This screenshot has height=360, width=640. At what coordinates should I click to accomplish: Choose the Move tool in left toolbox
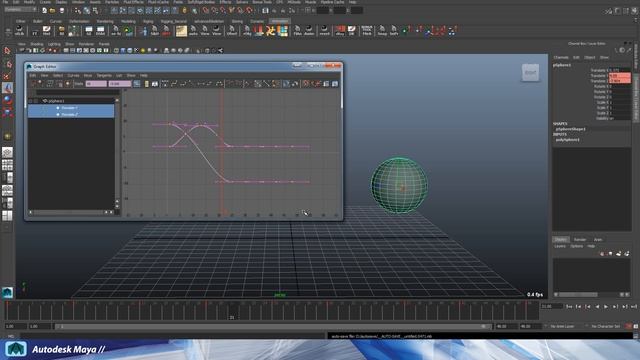7,88
